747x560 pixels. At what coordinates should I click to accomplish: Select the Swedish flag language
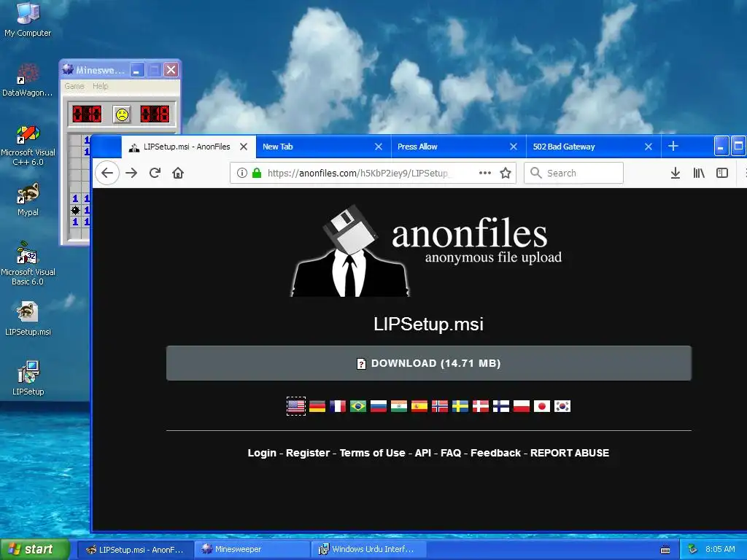460,406
